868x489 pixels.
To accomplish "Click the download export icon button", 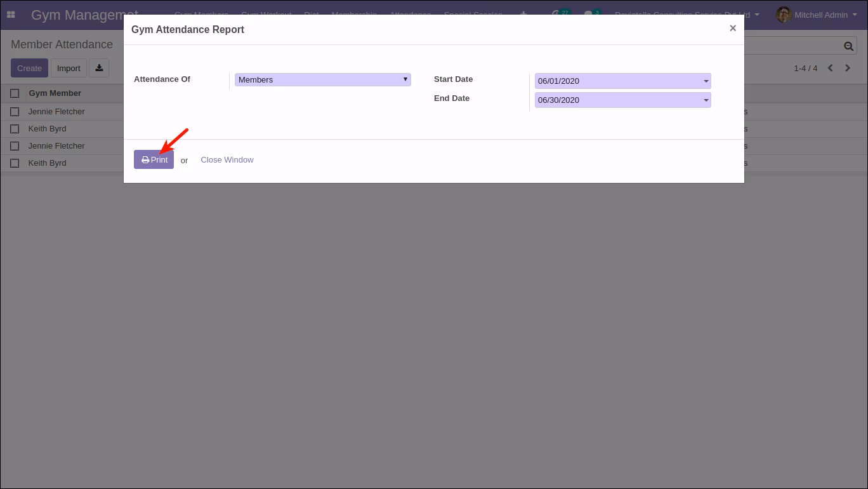I will [x=99, y=68].
